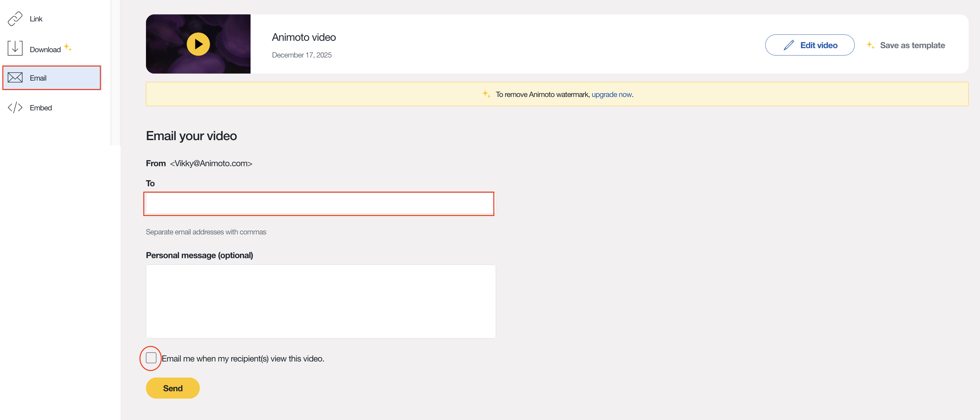The height and width of the screenshot is (420, 980).
Task: Click the Save as template button
Action: (x=912, y=45)
